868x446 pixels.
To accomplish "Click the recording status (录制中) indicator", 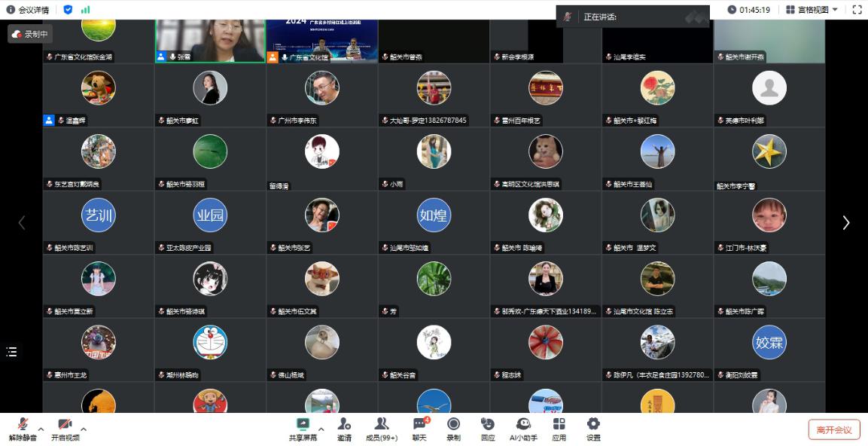I will [x=30, y=34].
